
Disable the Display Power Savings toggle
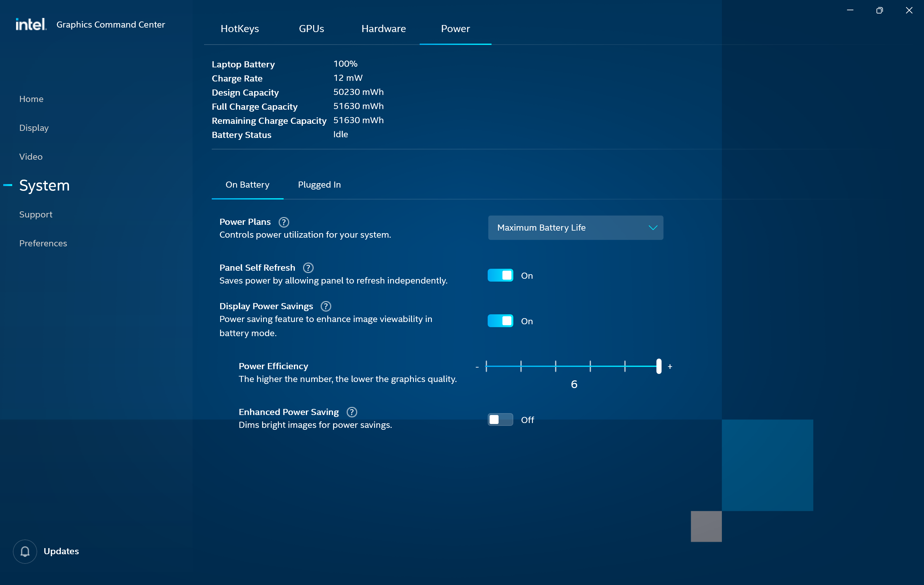point(500,321)
